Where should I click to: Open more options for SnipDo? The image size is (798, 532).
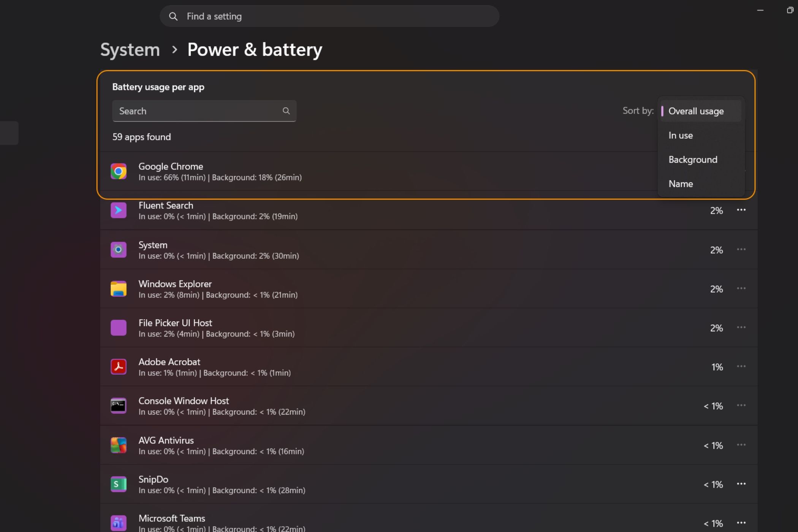click(741, 484)
